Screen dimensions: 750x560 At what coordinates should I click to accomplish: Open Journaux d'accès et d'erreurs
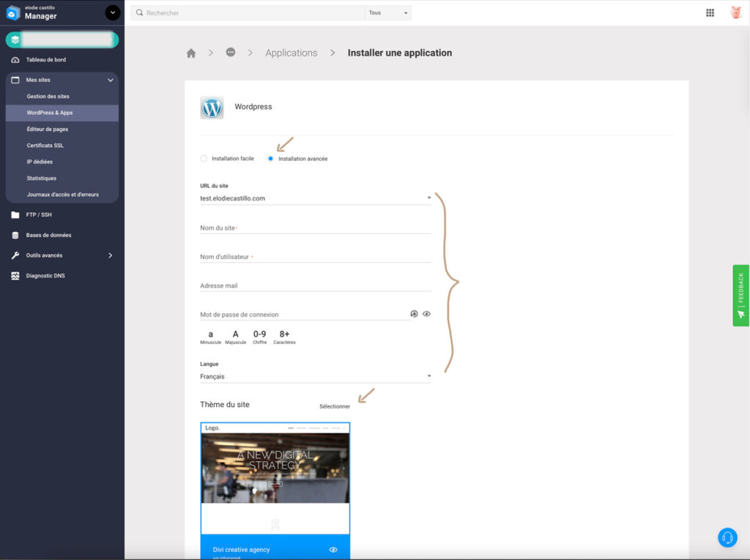63,195
